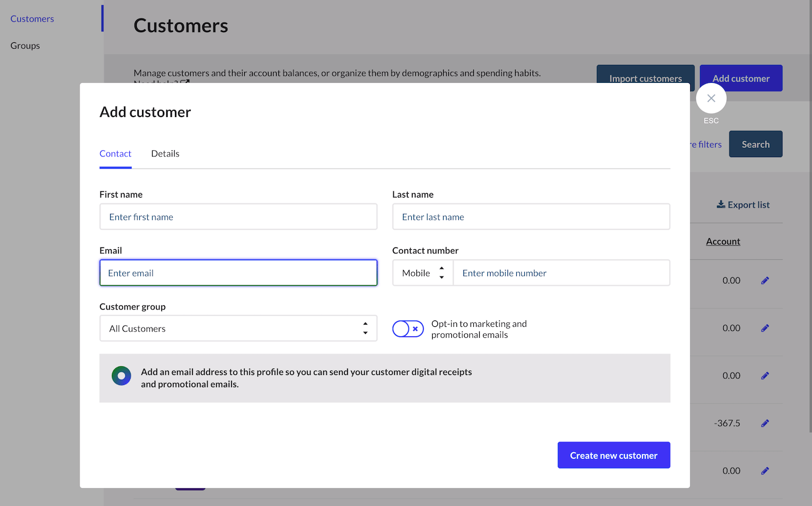Click edit pencil in last 0.00 row
Screen dimensions: 812x506
[x=765, y=471]
